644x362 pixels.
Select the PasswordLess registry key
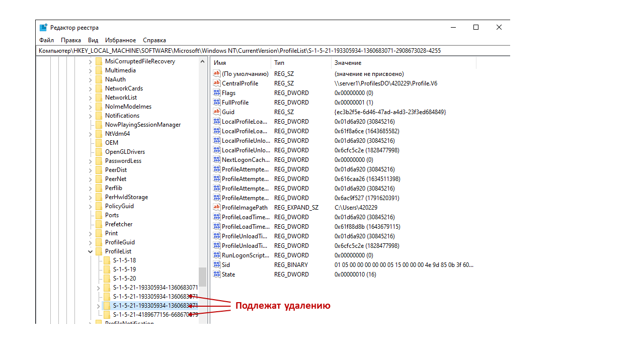coord(123,161)
